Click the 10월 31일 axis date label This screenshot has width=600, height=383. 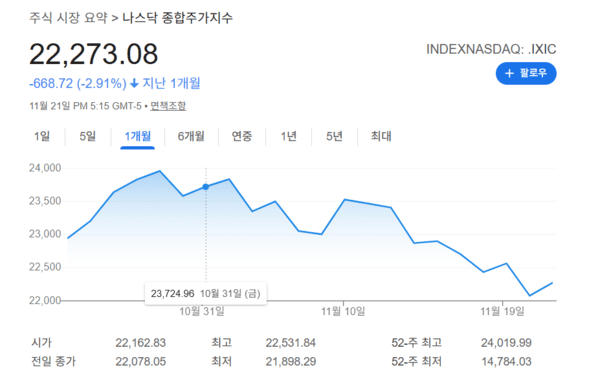tap(202, 311)
